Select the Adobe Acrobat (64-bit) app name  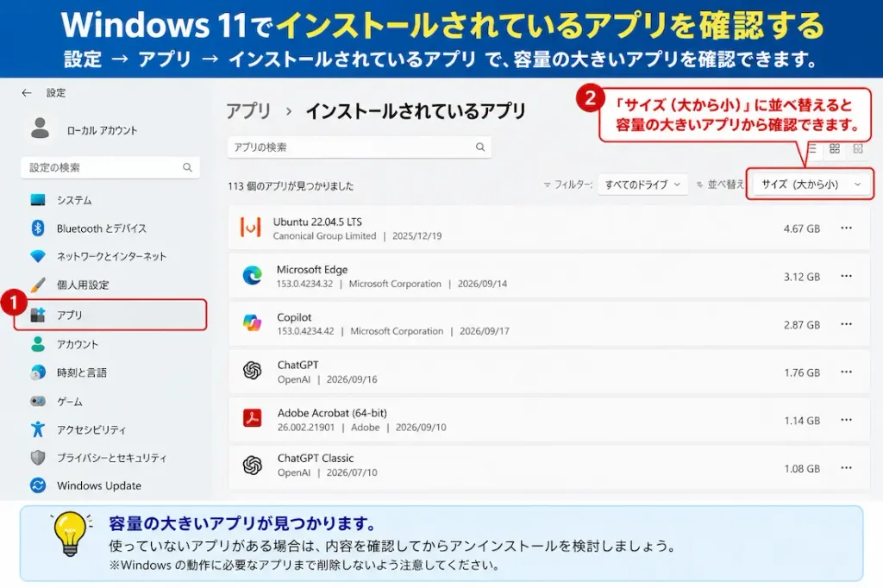(x=332, y=413)
